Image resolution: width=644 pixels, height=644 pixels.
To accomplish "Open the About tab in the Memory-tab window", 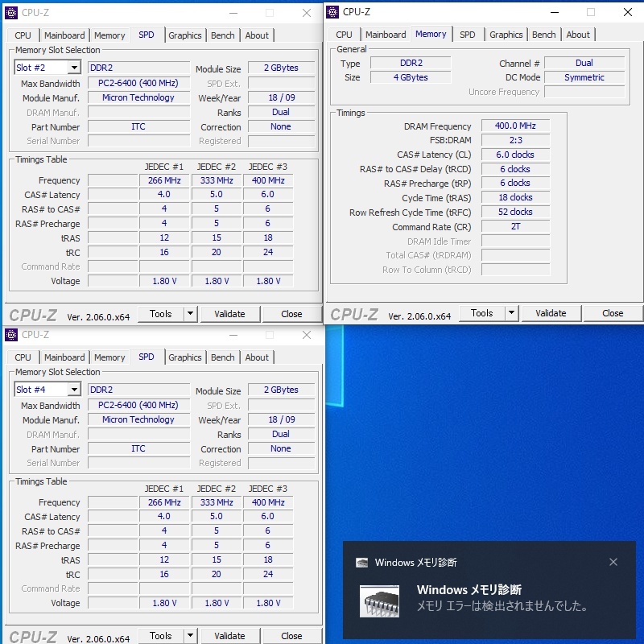I will (578, 35).
